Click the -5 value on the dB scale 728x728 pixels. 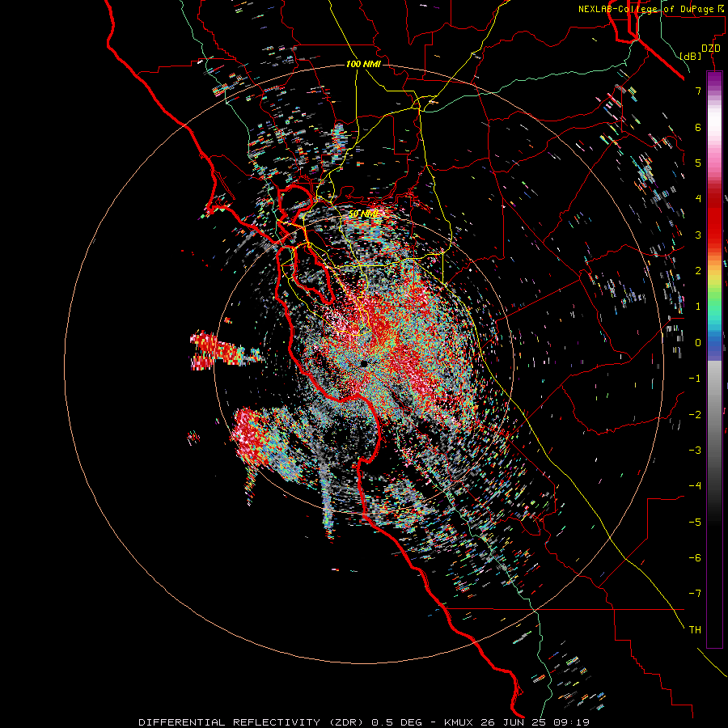pyautogui.click(x=695, y=523)
